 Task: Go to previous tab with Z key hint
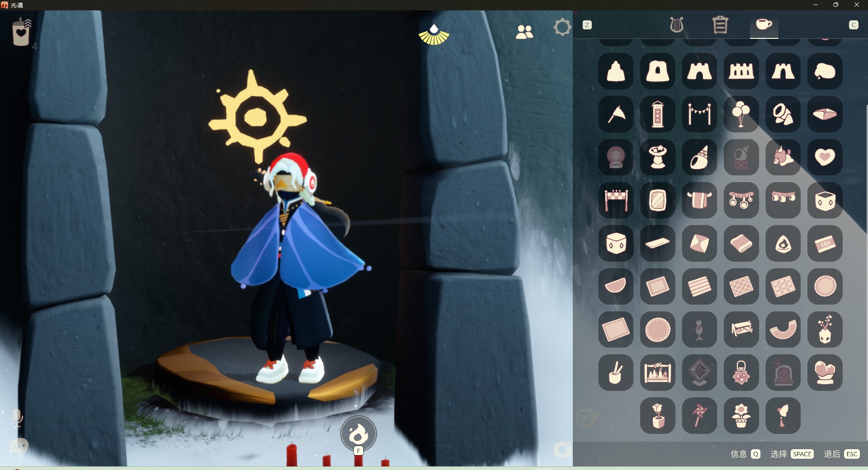tap(587, 25)
